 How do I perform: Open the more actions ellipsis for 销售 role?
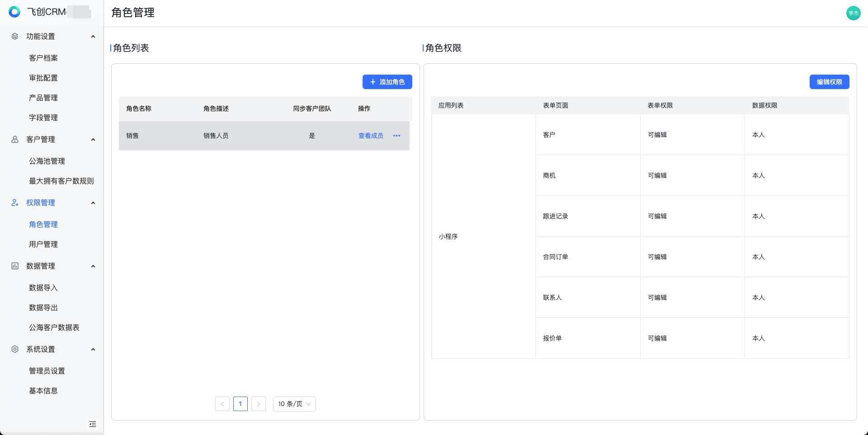coord(396,136)
